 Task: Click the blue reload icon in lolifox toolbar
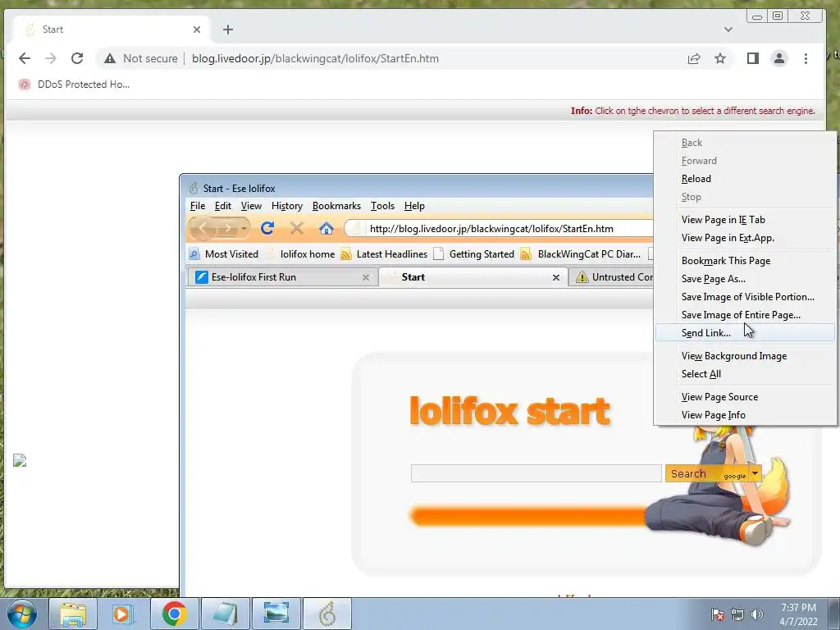pyautogui.click(x=267, y=229)
